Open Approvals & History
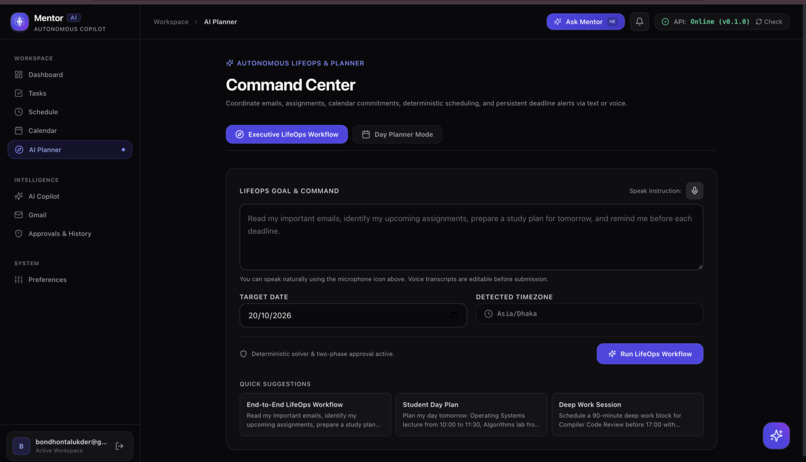Viewport: 806px width, 462px height. click(70, 233)
